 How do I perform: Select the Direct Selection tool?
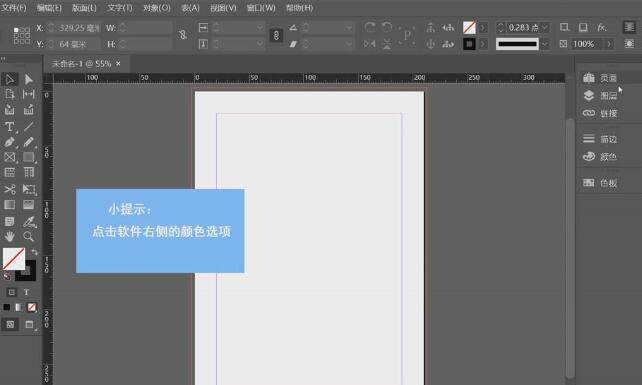(x=28, y=79)
